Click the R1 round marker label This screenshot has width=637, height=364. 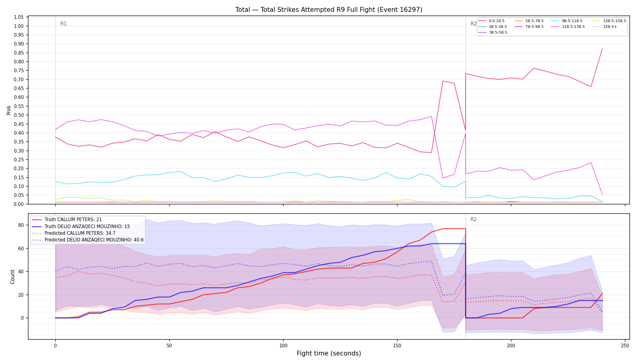[x=63, y=24]
